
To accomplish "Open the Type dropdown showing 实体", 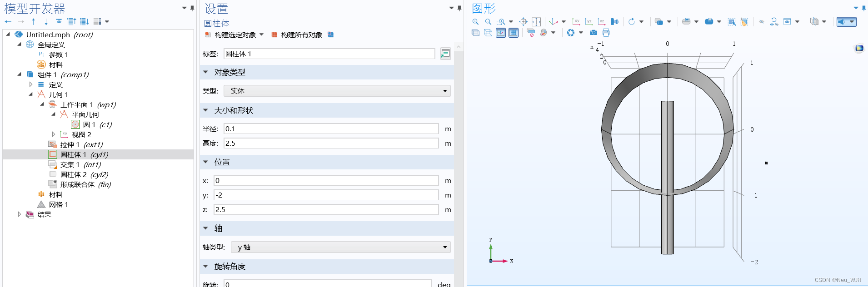I will tap(337, 91).
